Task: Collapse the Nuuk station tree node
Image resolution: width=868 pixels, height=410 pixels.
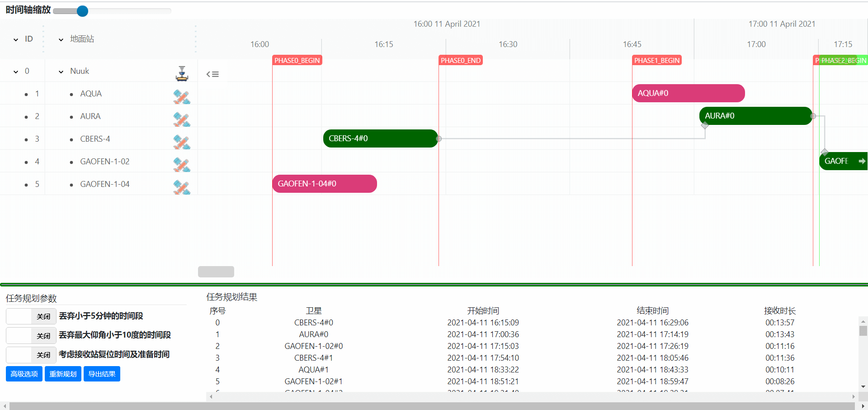Action: 61,72
